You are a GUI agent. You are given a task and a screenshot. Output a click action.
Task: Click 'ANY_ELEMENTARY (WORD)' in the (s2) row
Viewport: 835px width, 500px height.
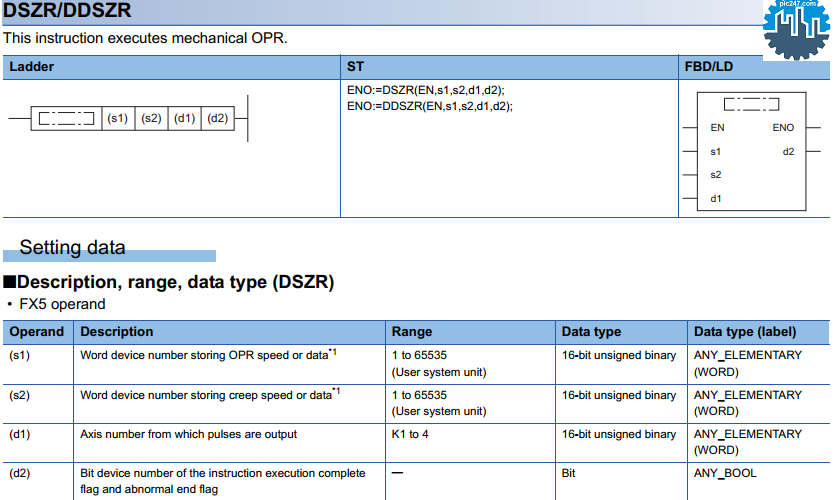[x=748, y=403]
